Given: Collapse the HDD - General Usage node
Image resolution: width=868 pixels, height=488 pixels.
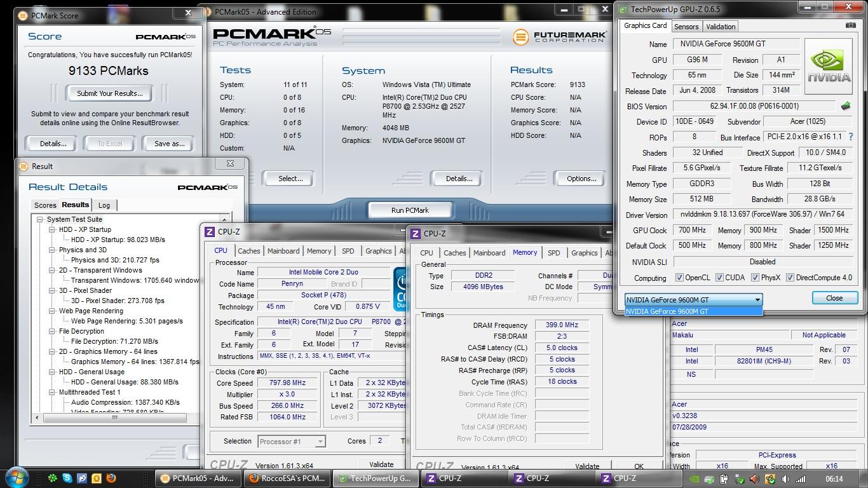Looking at the screenshot, I should pyautogui.click(x=52, y=372).
